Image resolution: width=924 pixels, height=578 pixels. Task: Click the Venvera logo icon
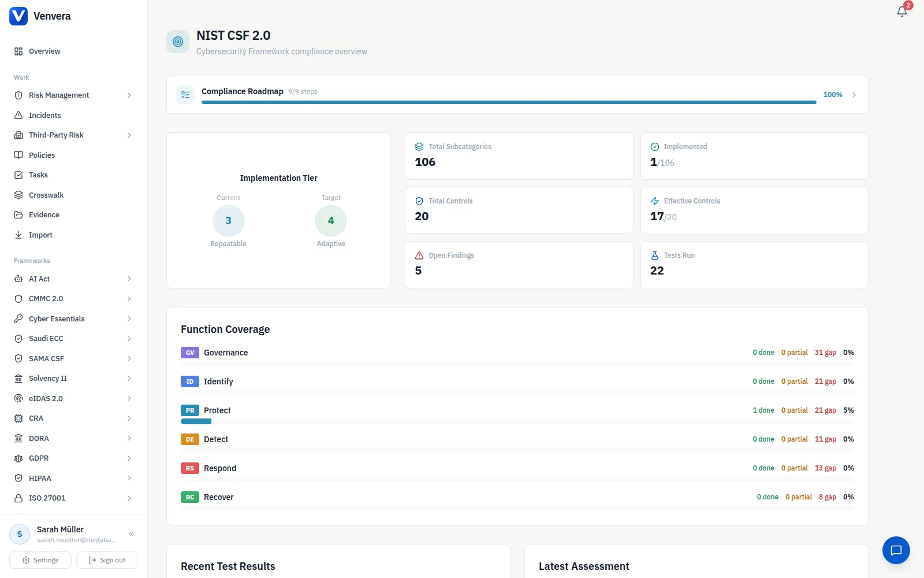pos(18,16)
